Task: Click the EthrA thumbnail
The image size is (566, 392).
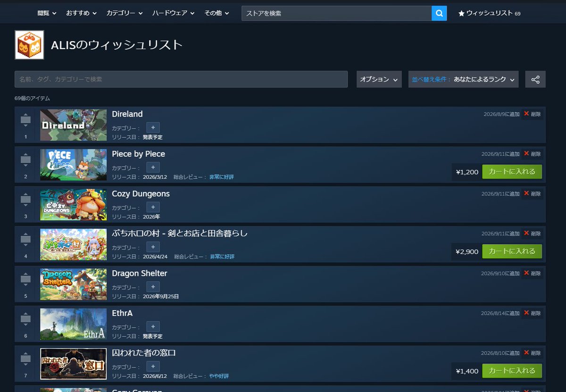Action: [x=74, y=324]
